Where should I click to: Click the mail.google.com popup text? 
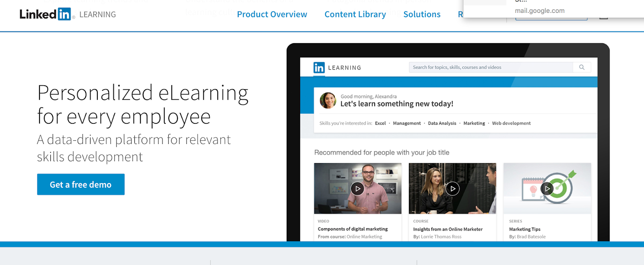540,11
